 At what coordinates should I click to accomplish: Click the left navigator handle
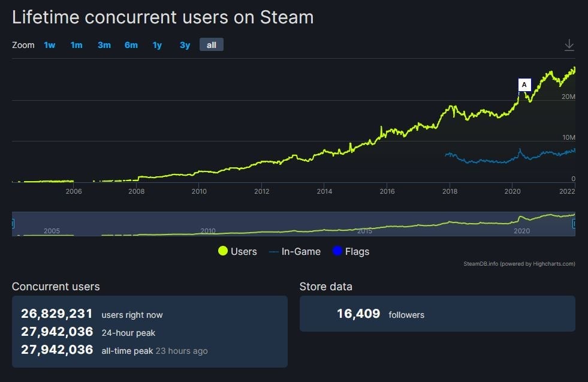[13, 223]
